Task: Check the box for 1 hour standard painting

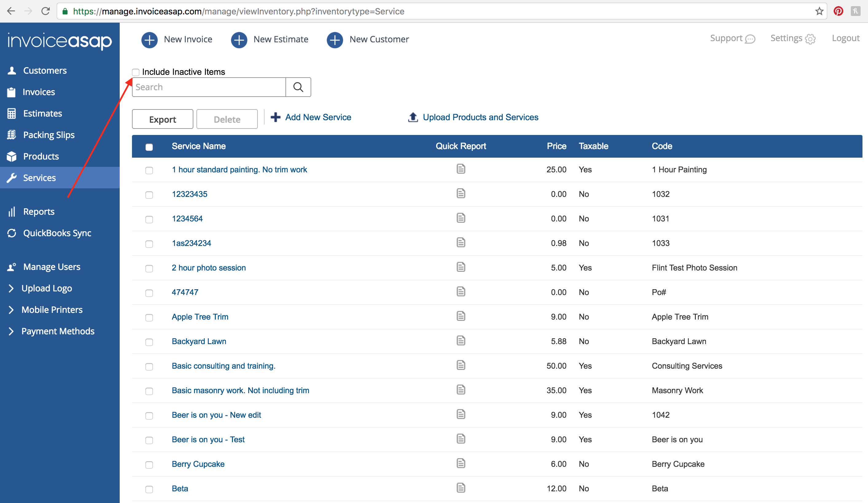Action: point(149,171)
